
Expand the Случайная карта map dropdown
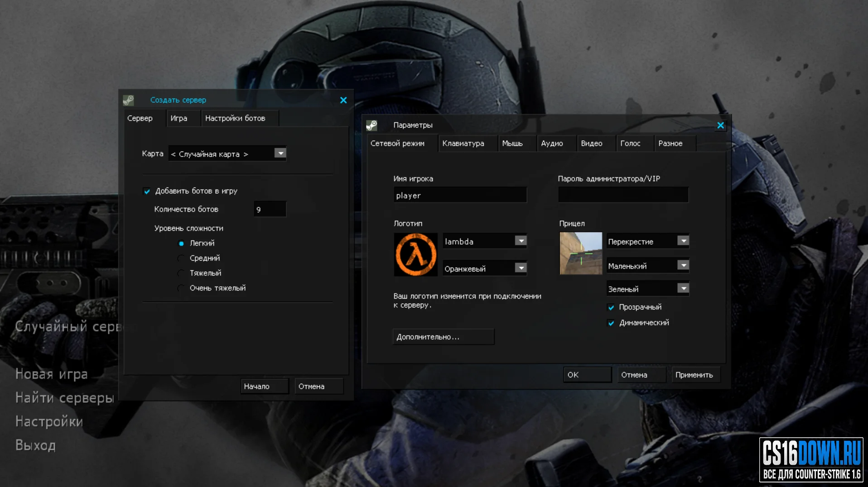click(280, 153)
